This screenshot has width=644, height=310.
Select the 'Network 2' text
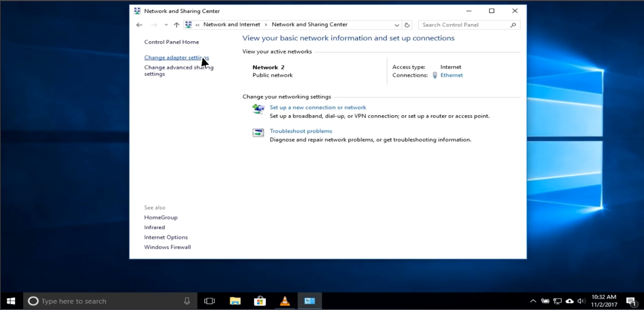[x=269, y=67]
